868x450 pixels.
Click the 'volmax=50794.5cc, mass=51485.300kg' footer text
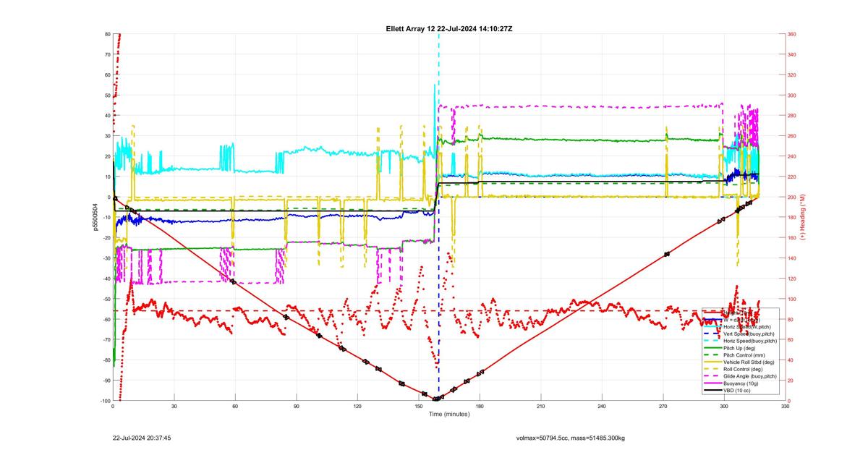(x=571, y=438)
